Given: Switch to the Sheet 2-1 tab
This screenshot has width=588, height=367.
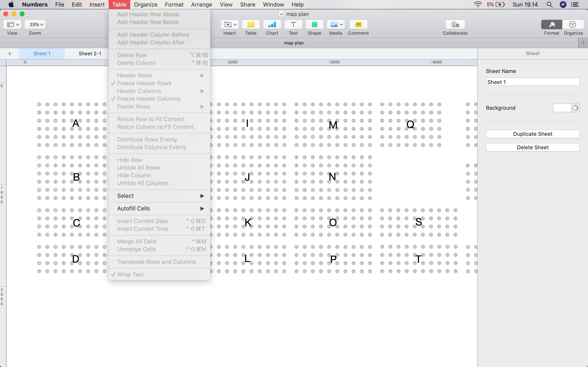Looking at the screenshot, I should 90,54.
